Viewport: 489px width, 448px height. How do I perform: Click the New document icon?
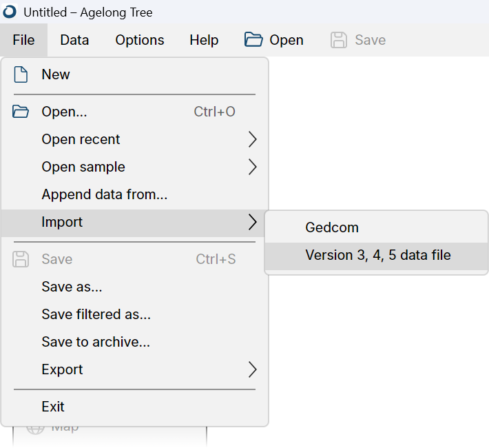point(21,74)
